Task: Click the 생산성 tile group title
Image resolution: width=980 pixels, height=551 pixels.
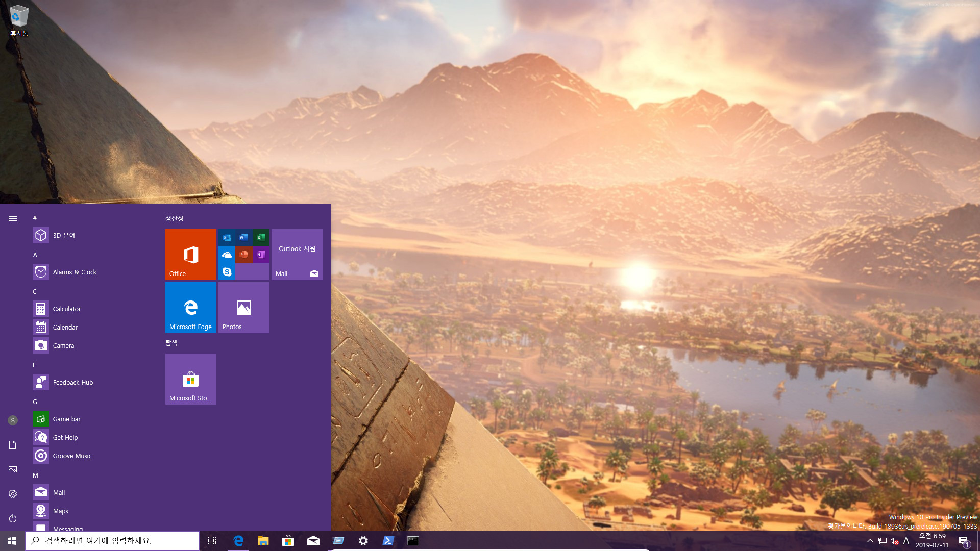Action: tap(175, 218)
